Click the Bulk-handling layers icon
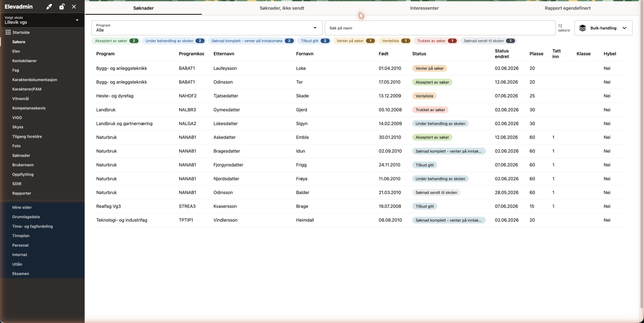The height and width of the screenshot is (323, 644). coord(582,28)
